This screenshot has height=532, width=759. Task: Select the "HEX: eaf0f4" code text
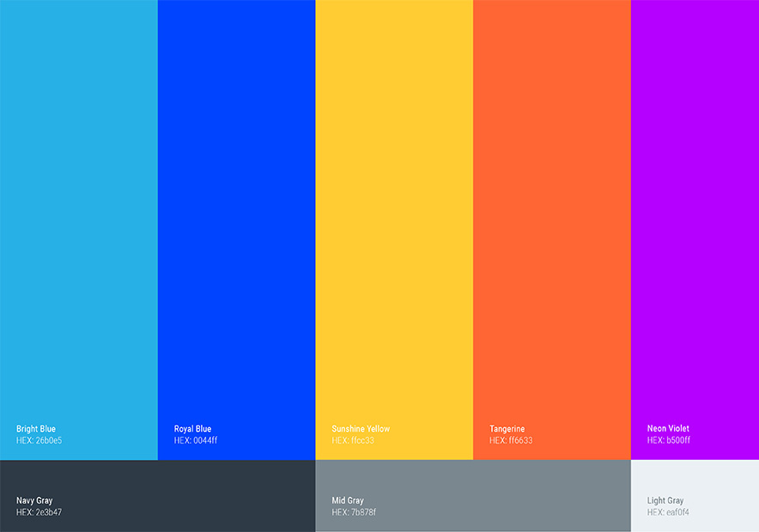tap(668, 512)
